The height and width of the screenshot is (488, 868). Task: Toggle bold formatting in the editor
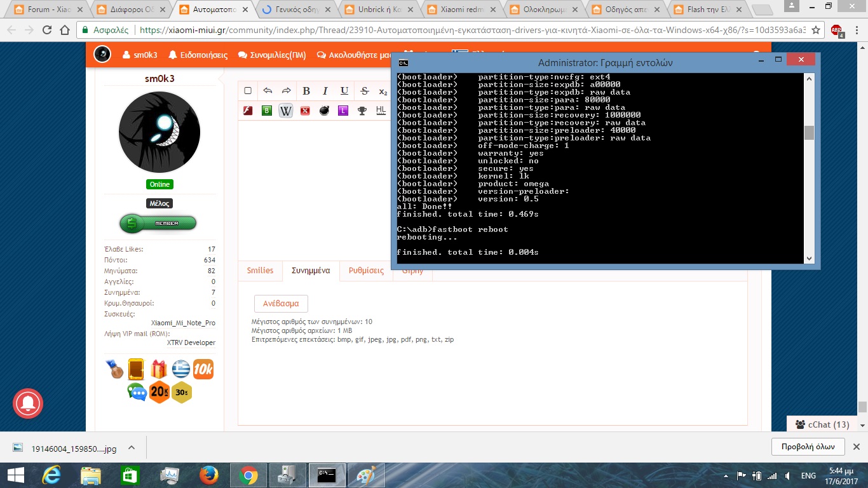click(x=306, y=91)
